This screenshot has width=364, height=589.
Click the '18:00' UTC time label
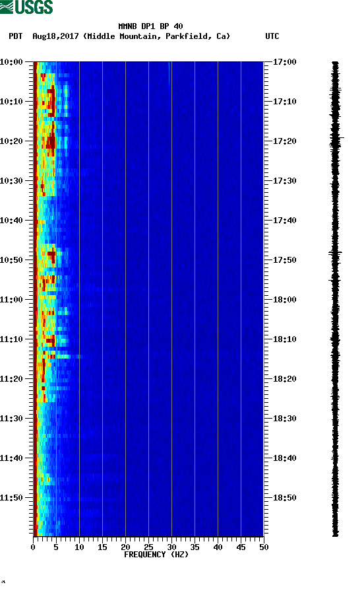point(284,299)
